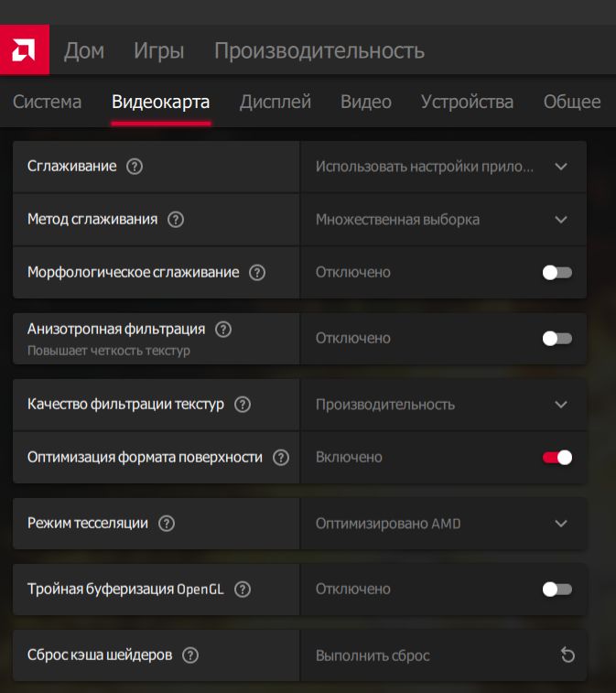Go to Производительность section
This screenshot has height=693, width=616.
click(x=319, y=50)
